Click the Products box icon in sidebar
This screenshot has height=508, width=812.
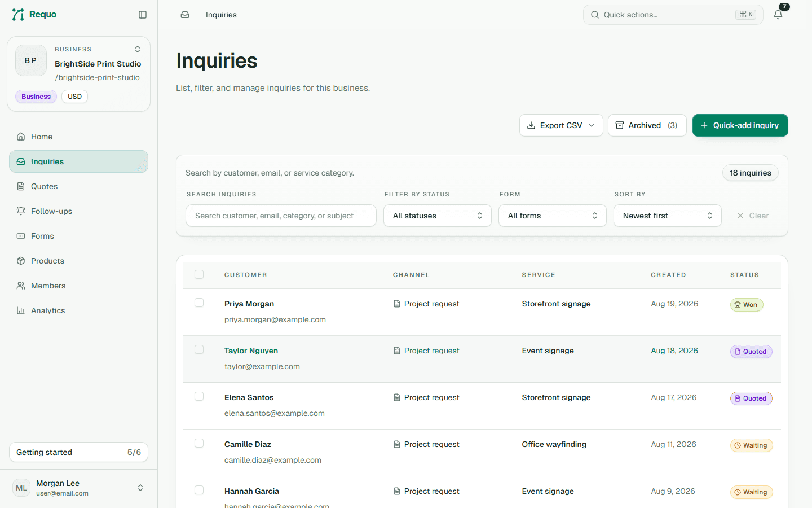tap(21, 261)
